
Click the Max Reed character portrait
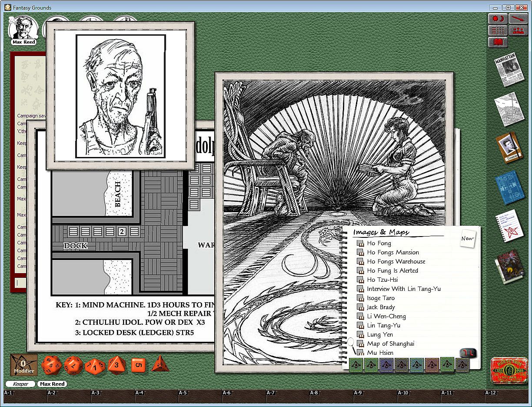point(23,29)
